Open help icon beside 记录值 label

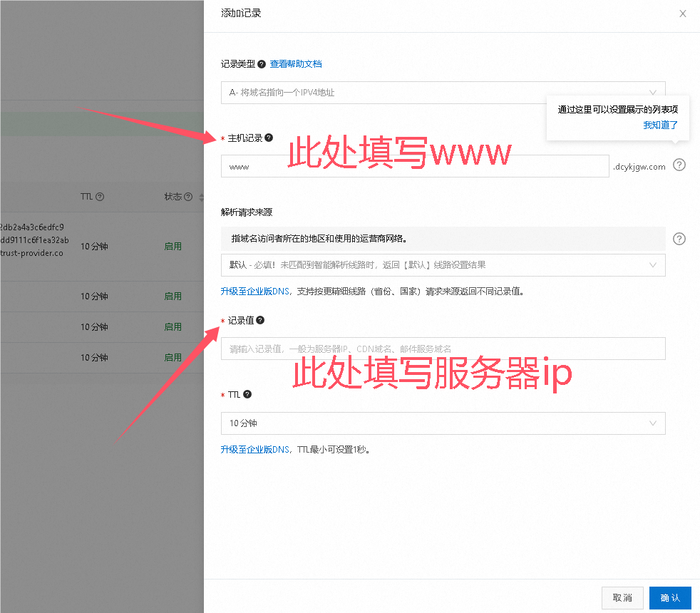pyautogui.click(x=260, y=320)
